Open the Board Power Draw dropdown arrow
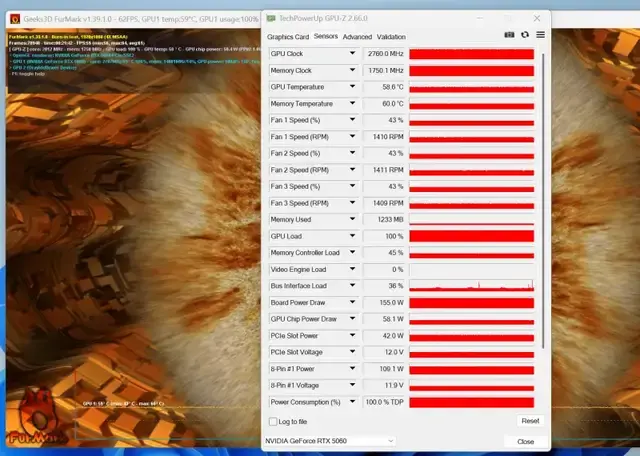 352,302
